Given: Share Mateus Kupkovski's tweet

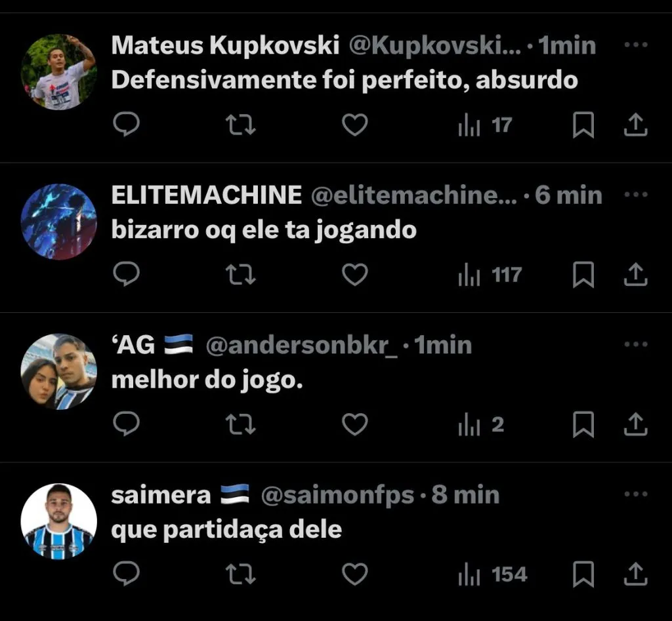Looking at the screenshot, I should (x=635, y=125).
